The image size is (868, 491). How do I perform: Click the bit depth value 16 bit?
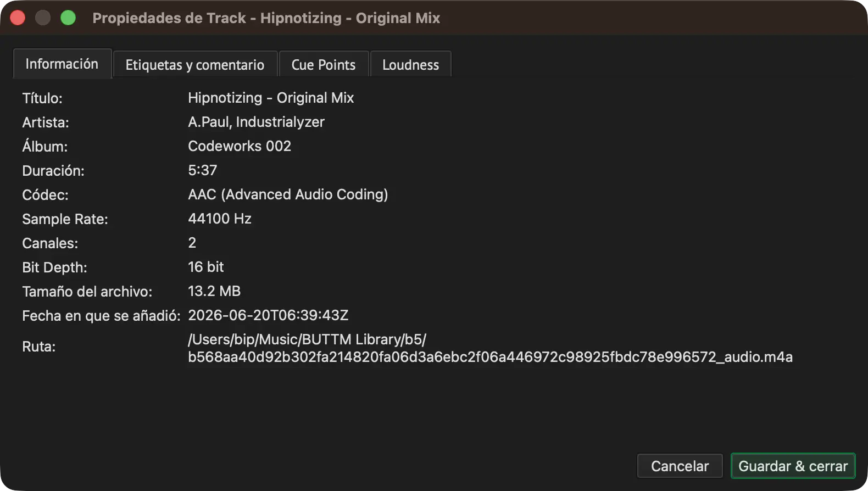206,267
